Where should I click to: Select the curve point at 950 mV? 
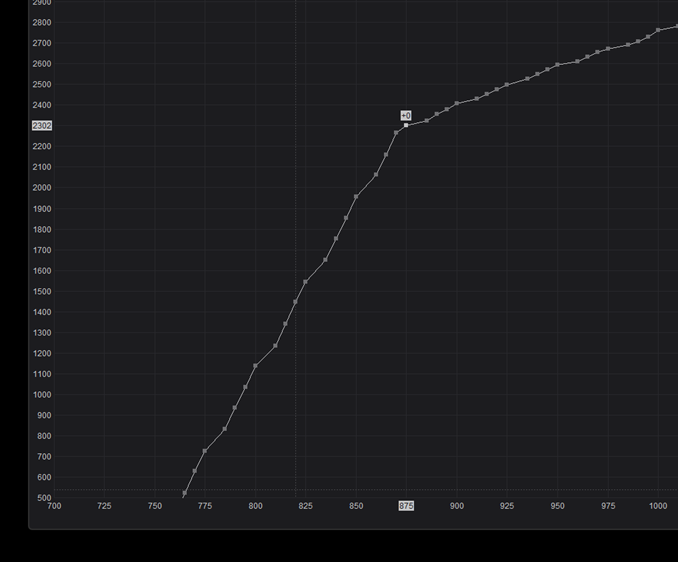coord(557,64)
